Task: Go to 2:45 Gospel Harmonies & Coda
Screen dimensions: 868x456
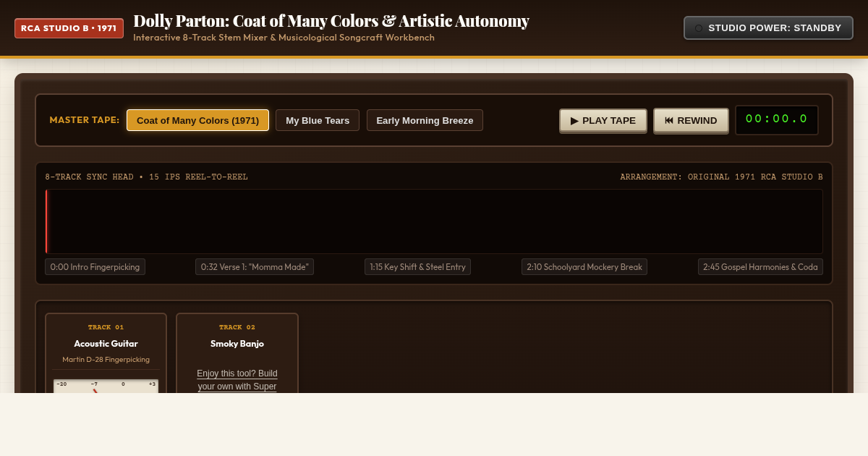Action: (760, 267)
